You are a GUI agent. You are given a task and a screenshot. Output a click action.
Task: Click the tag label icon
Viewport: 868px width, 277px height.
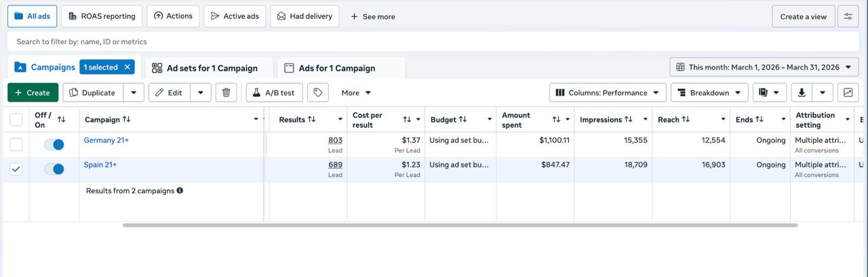pyautogui.click(x=318, y=93)
